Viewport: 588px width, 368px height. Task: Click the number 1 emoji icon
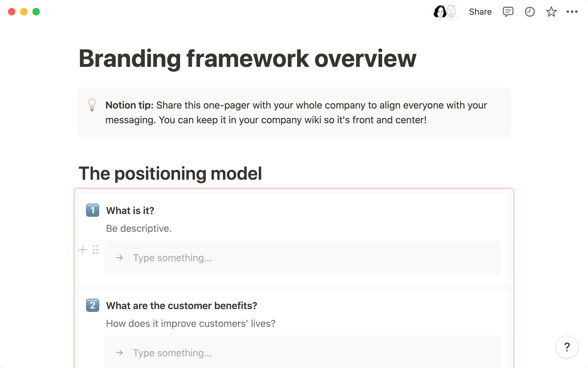(x=92, y=210)
